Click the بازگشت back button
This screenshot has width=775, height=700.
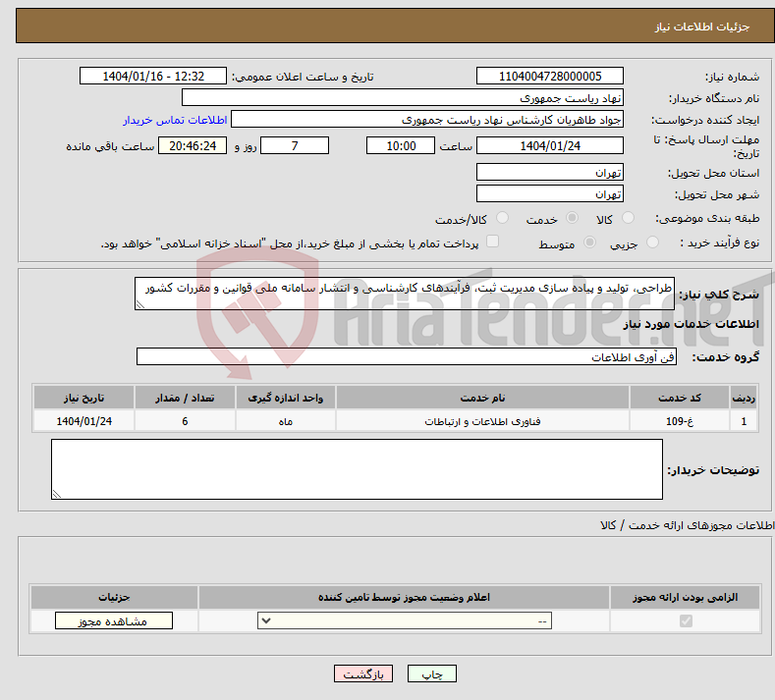[363, 673]
